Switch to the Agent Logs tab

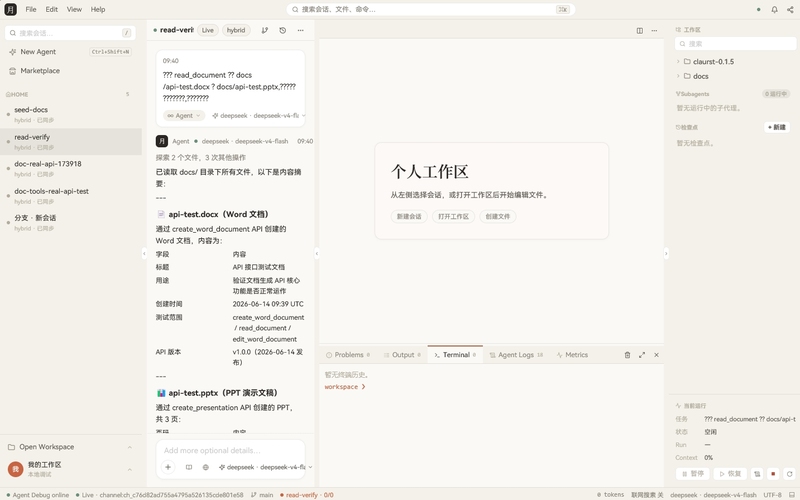click(516, 355)
